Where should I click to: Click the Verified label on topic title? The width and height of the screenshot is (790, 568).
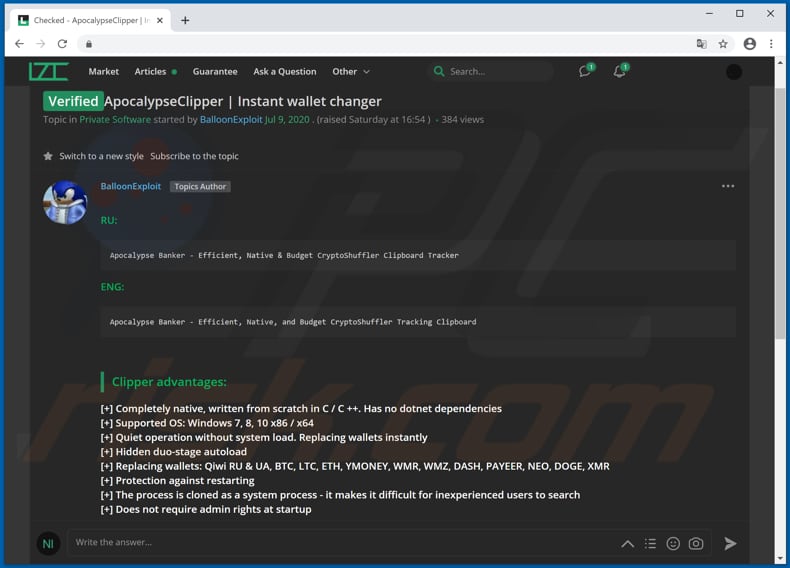point(74,101)
